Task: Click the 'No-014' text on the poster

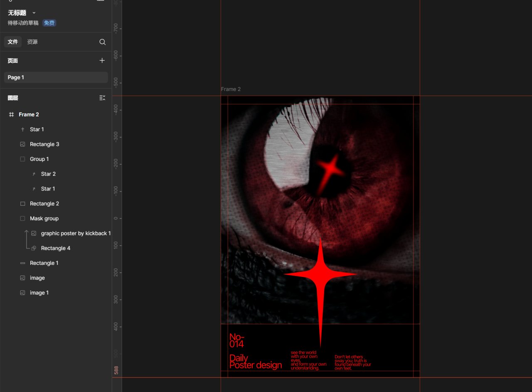Action: pos(236,340)
